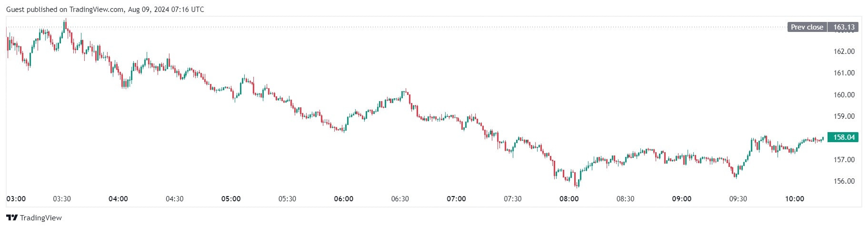Click the green 158.04 current price tag
Image resolution: width=868 pixels, height=228 pixels.
(x=844, y=137)
